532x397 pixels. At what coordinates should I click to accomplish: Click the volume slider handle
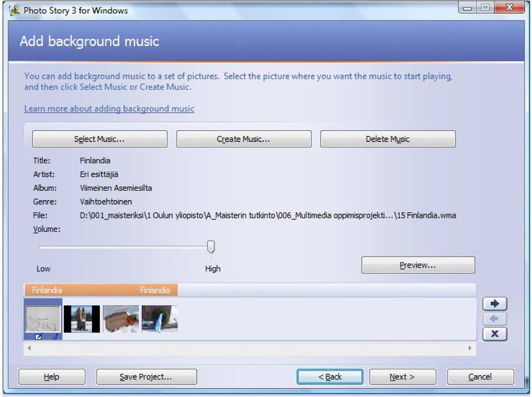pyautogui.click(x=211, y=247)
